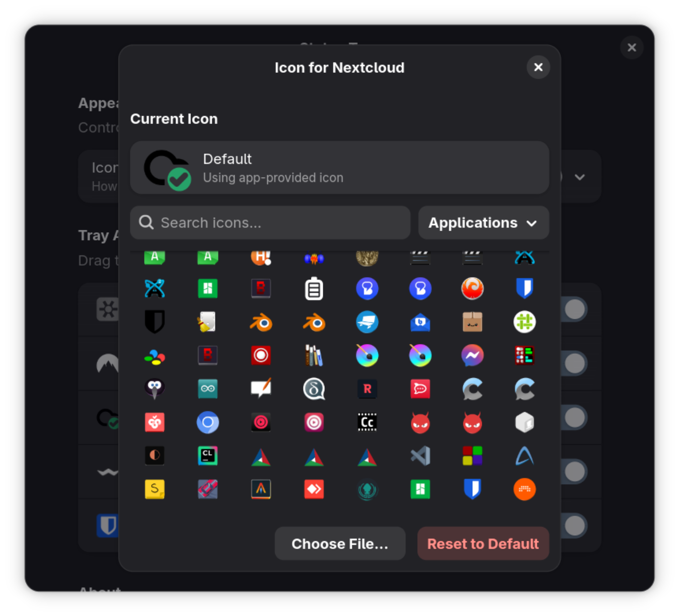Screen dimensions: 679x616
Task: Toggle the switch beside the Nextcloud entry
Action: [575, 417]
